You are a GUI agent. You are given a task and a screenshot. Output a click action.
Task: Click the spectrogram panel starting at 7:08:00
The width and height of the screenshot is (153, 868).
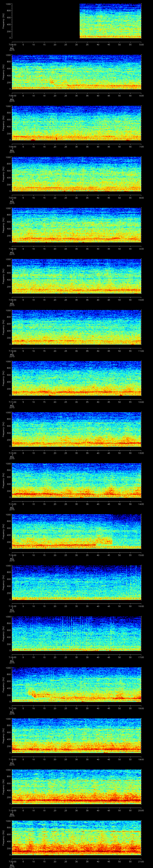pos(77,225)
